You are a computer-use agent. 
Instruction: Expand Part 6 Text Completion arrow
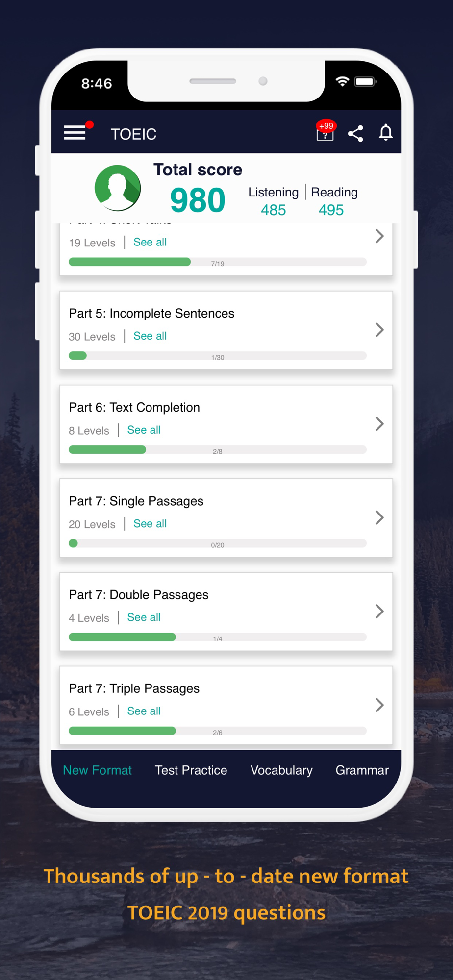tap(379, 424)
